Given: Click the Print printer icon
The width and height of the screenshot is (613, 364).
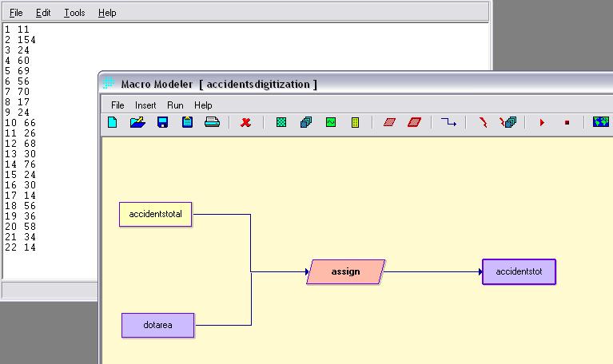Looking at the screenshot, I should tap(212, 122).
